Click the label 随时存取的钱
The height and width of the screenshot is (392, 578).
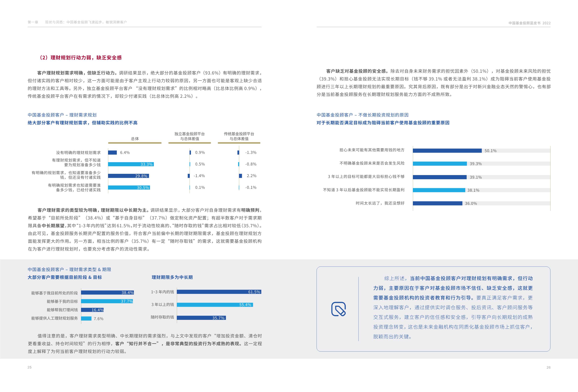click(x=162, y=317)
